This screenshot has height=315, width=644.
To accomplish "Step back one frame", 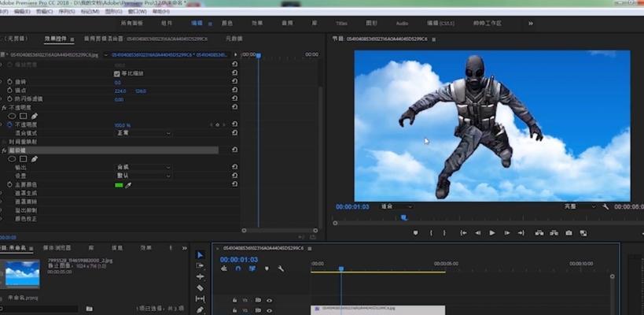I will click(x=477, y=233).
